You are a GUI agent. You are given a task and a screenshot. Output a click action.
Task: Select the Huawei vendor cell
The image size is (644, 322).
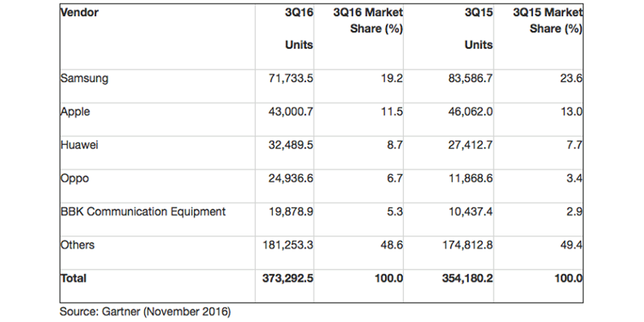tap(79, 145)
